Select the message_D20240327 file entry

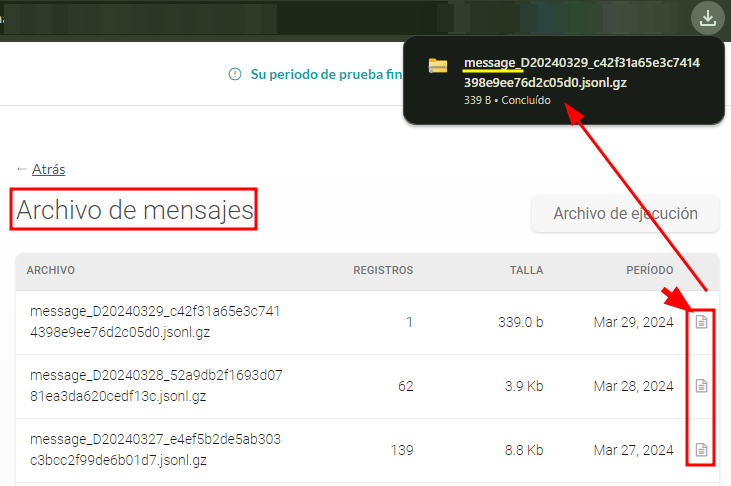pyautogui.click(x=155, y=449)
